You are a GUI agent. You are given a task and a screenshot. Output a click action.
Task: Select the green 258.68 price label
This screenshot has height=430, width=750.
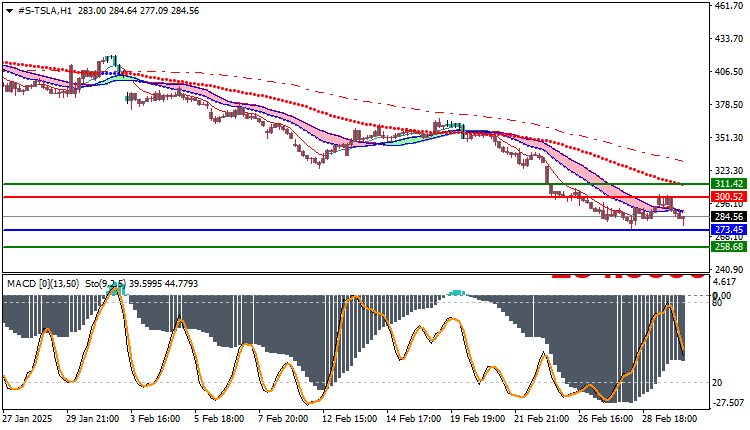tap(729, 247)
